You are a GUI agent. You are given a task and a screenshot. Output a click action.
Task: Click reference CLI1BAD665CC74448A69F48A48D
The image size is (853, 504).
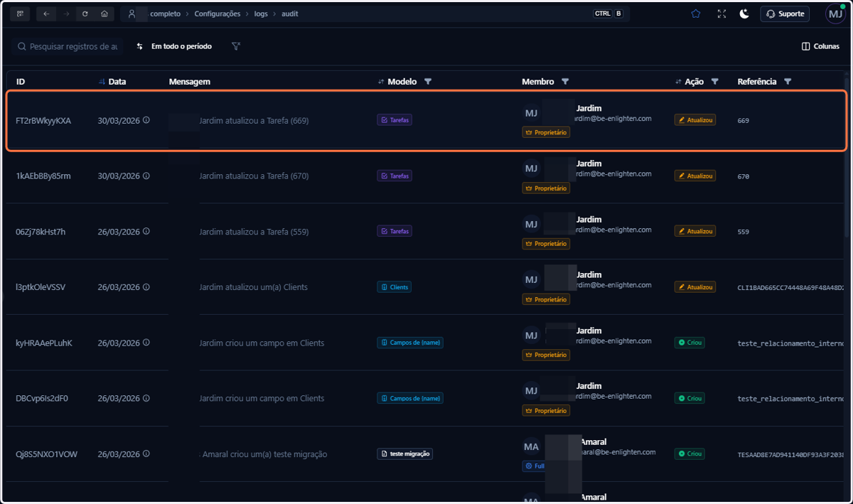790,287
